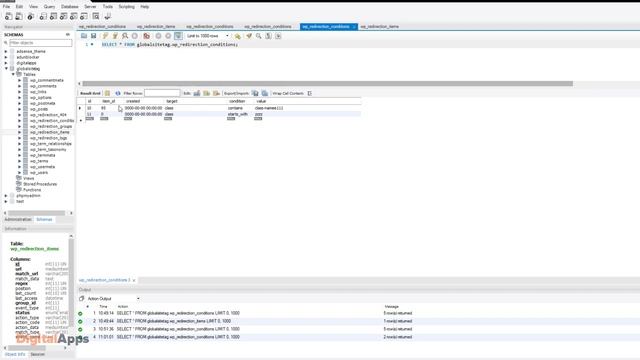Toggle Wrap Cell Content in result grid
This screenshot has height=360, width=640.
click(x=310, y=93)
